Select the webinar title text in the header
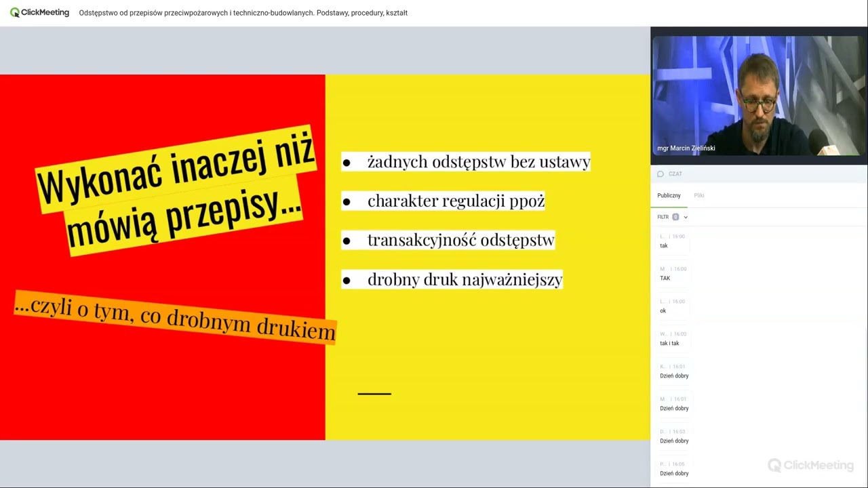Viewport: 868px width, 488px height. pyautogui.click(x=243, y=13)
